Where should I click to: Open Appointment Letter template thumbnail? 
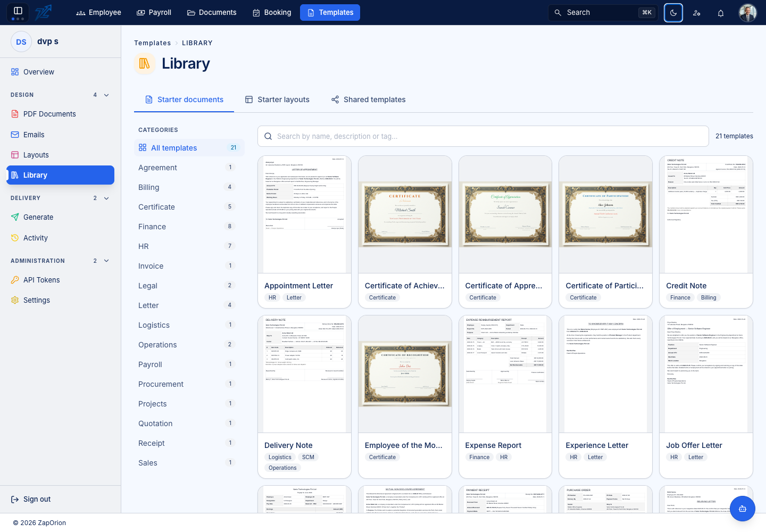tap(304, 214)
